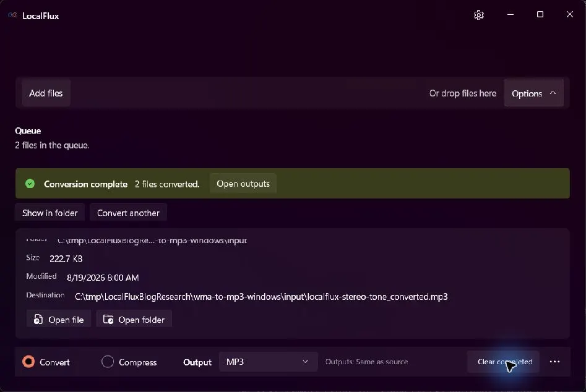Screen dimensions: 586x392
Task: Select the Compress radio button
Action: pyautogui.click(x=108, y=361)
